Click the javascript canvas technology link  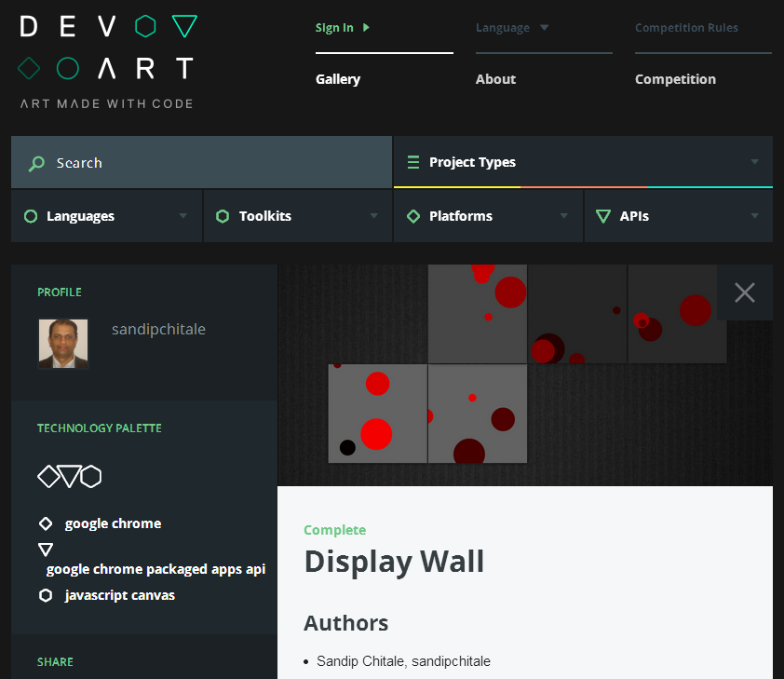pyautogui.click(x=120, y=595)
